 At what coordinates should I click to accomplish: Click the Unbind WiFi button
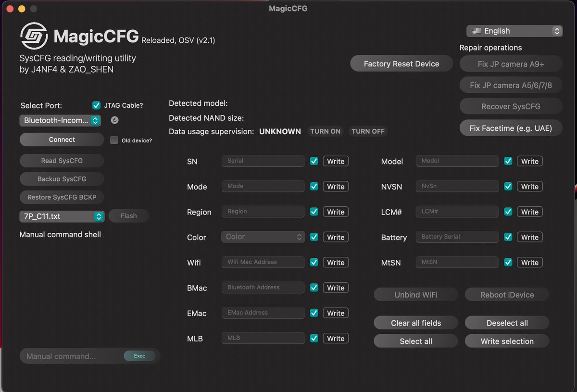[x=416, y=295]
